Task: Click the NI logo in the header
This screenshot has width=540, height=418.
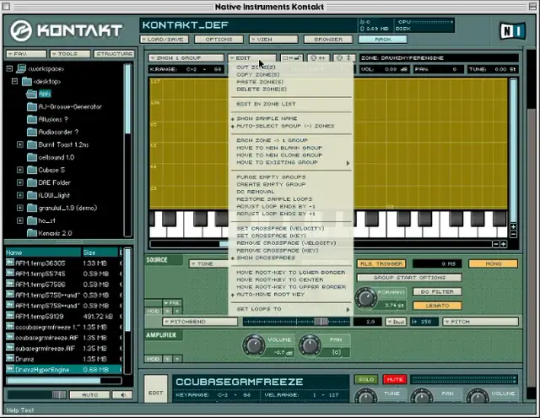Action: point(512,31)
